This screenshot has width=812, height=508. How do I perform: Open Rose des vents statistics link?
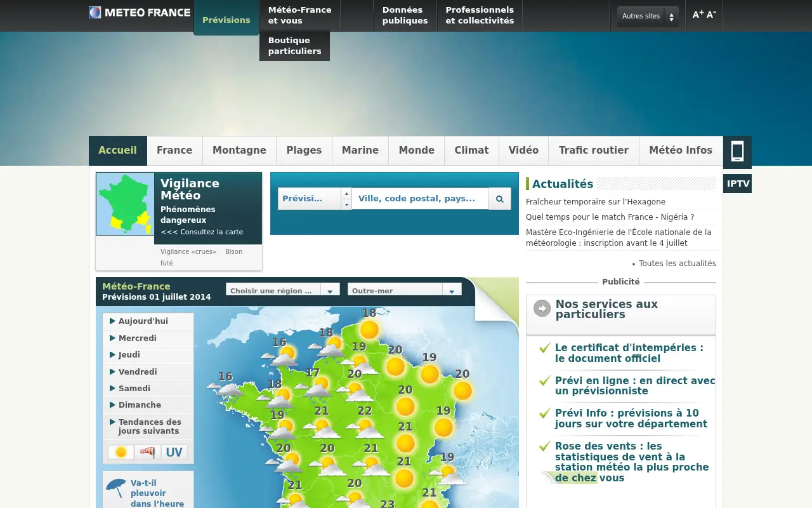click(x=632, y=462)
